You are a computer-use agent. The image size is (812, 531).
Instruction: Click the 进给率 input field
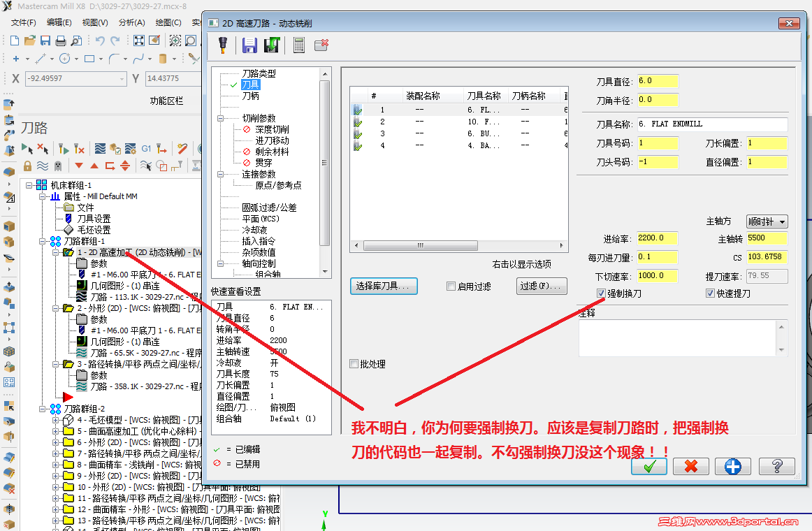(657, 238)
